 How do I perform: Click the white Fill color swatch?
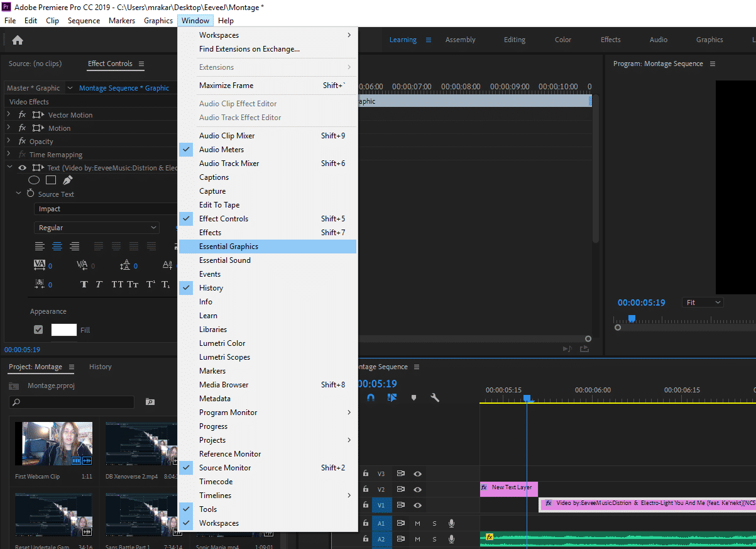click(63, 330)
